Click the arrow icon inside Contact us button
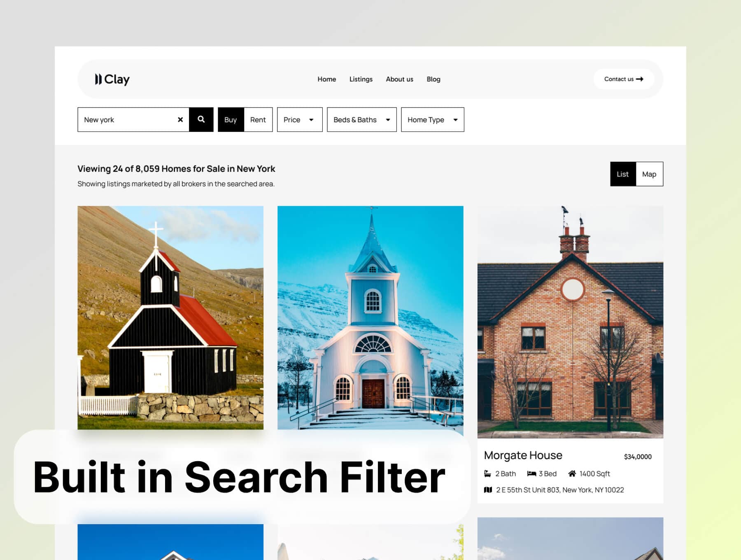Screen dimensions: 741x560 [641, 79]
